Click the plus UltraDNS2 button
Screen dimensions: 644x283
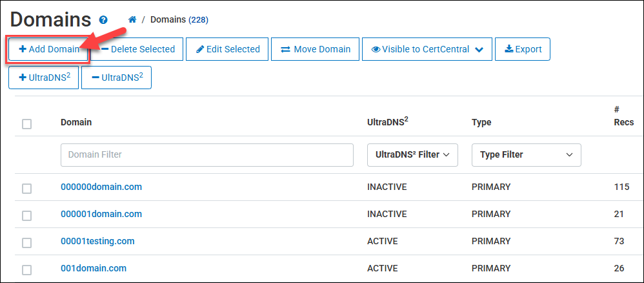pyautogui.click(x=44, y=78)
